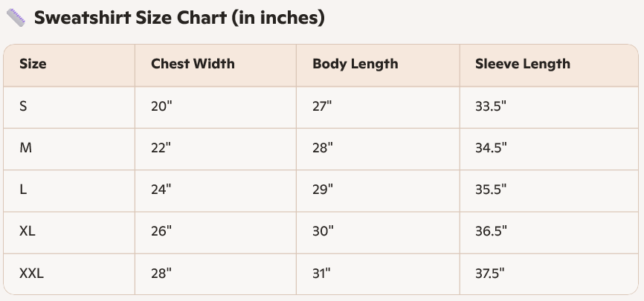Click the 33.5" sleeve length cell

[x=490, y=106]
